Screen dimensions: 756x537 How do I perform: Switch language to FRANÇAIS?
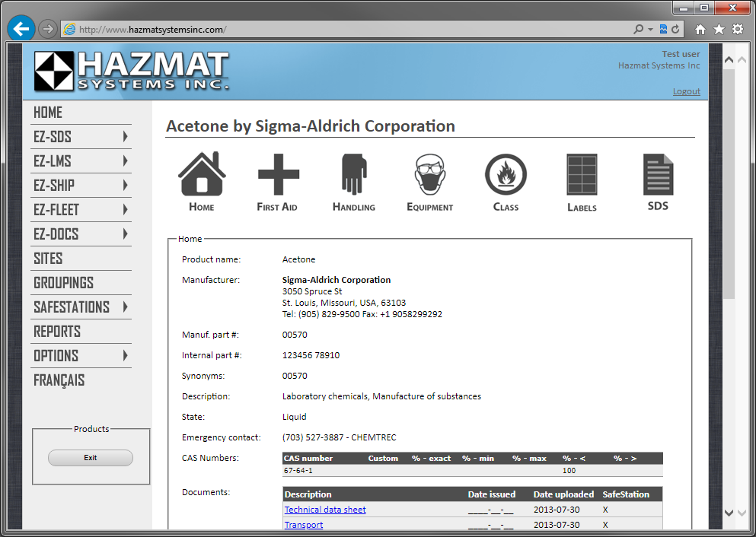pos(59,380)
